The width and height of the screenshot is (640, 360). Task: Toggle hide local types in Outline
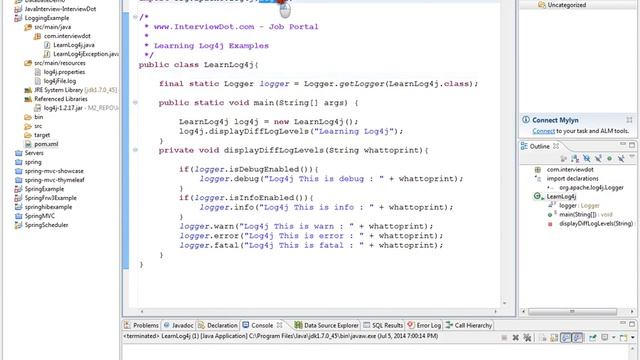pyautogui.click(x=621, y=158)
